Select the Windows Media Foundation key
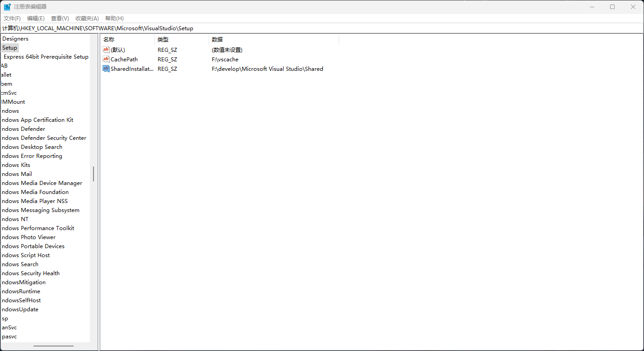This screenshot has height=351, width=644. coord(35,192)
